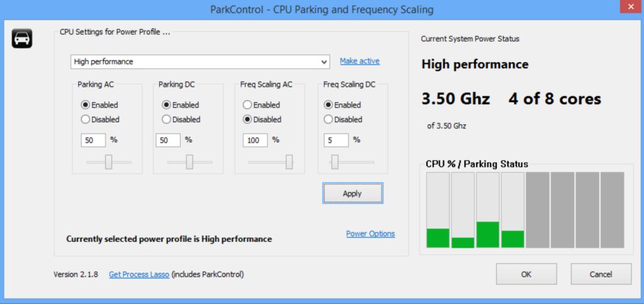
Task: Click the Freq Scaling DC slider thumb
Action: click(x=335, y=162)
